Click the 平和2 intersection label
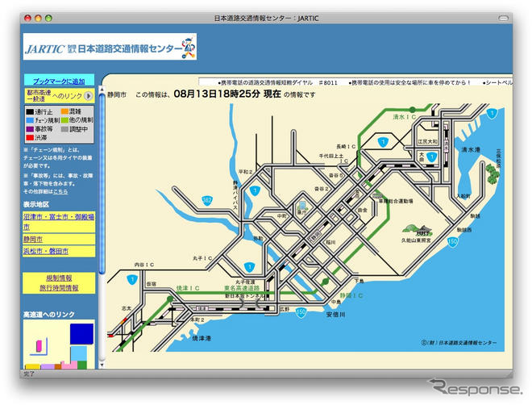532x405 pixels. click(245, 172)
